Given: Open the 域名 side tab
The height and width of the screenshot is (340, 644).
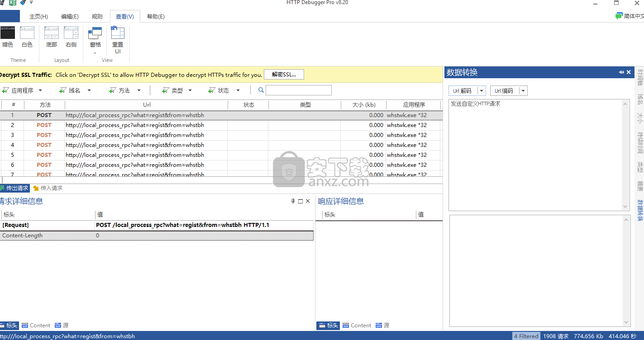Looking at the screenshot, I should point(640,99).
